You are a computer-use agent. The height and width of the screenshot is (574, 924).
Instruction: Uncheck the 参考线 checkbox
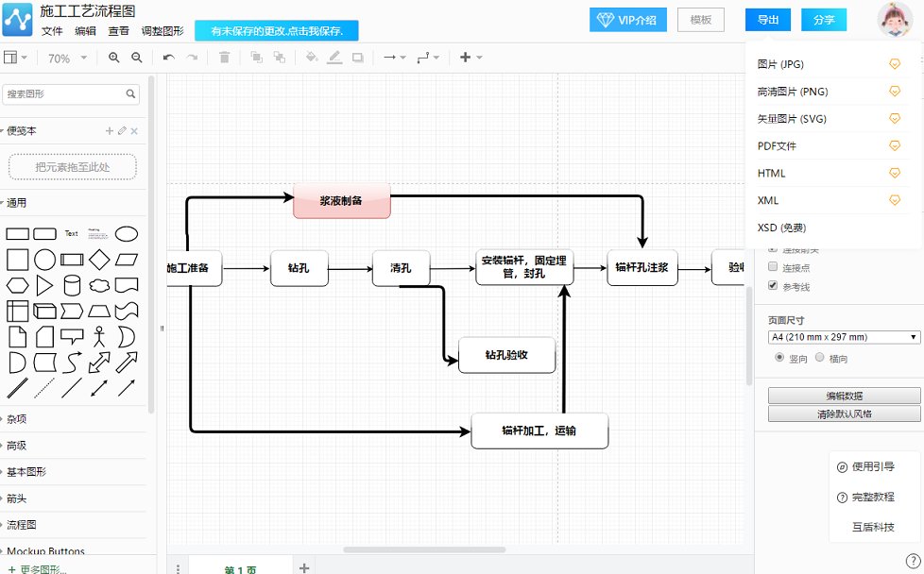tap(773, 286)
